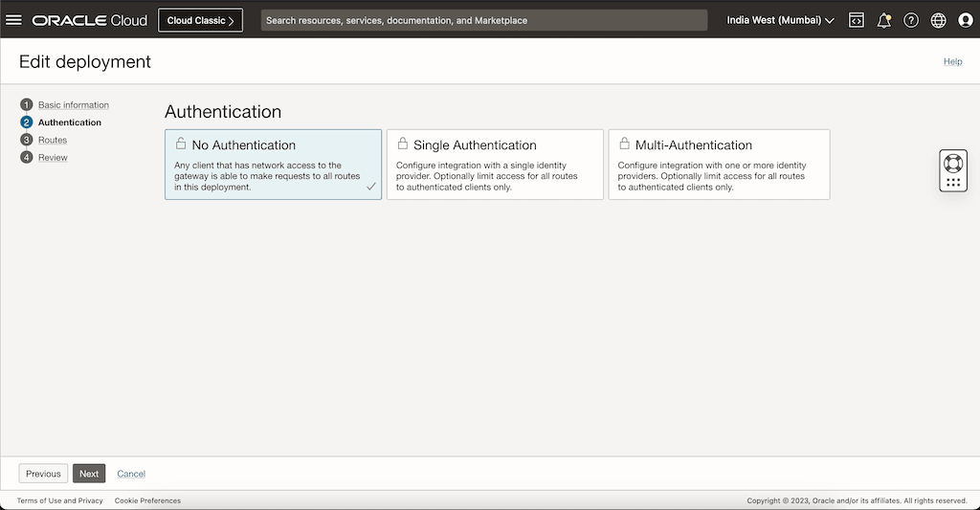Open the notifications bell
Viewport: 980px width, 510px height.
pos(883,20)
